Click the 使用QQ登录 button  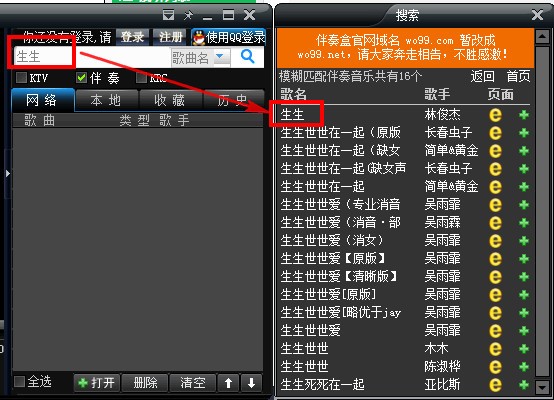point(229,37)
